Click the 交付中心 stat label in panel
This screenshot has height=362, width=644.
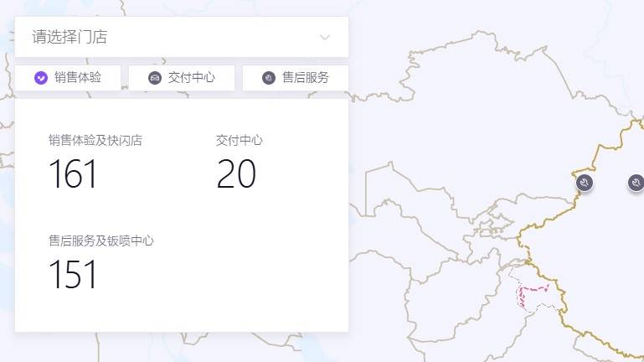coord(239,141)
